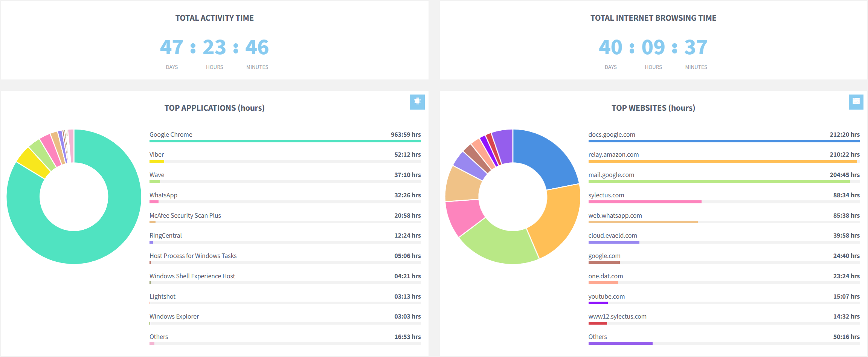Click the browser window icon in Top Websites
The image size is (868, 357).
856,102
